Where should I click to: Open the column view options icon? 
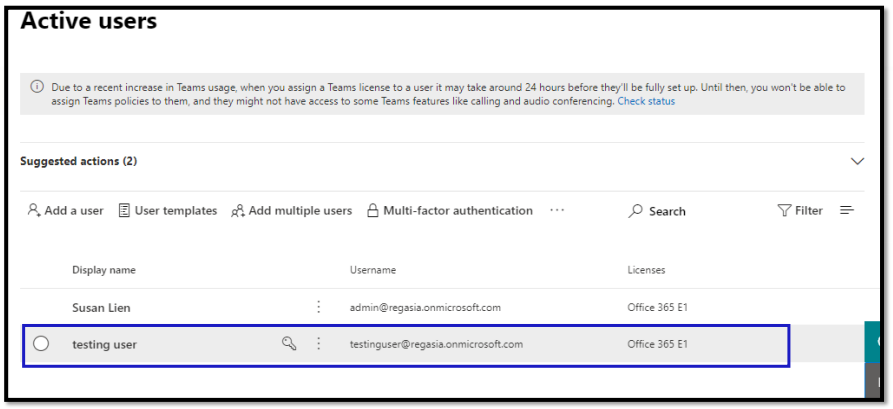pos(847,210)
